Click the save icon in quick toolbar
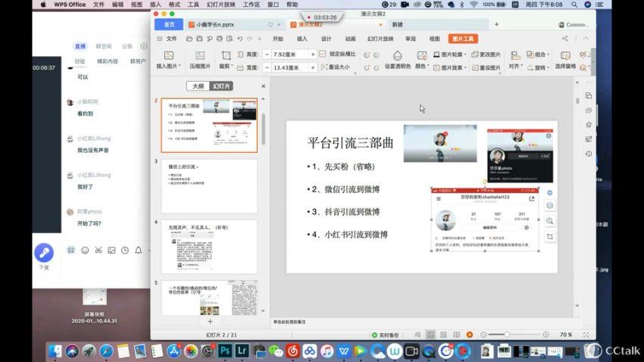The width and height of the screenshot is (644, 362). 199,39
